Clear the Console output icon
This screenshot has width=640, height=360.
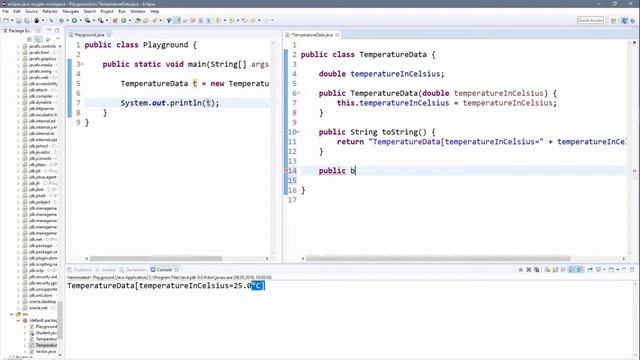point(547,269)
